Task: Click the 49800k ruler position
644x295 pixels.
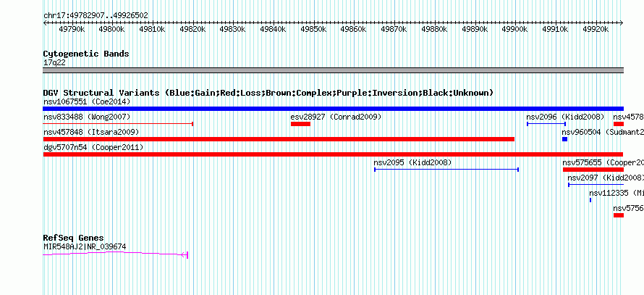Action: coord(112,29)
